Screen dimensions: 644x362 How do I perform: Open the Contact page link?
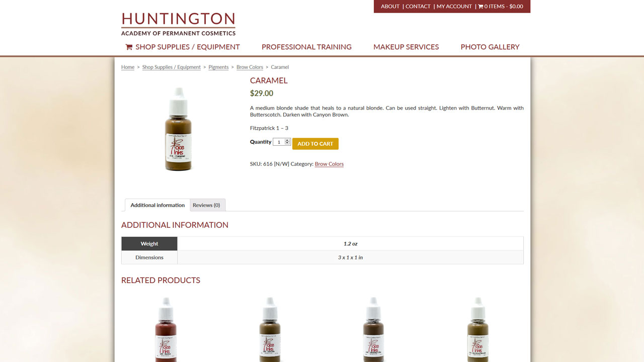point(418,7)
